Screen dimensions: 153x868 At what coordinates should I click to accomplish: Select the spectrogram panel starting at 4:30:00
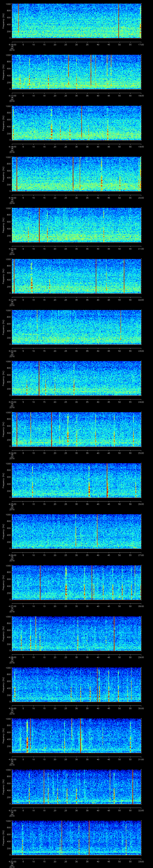point(77,736)
